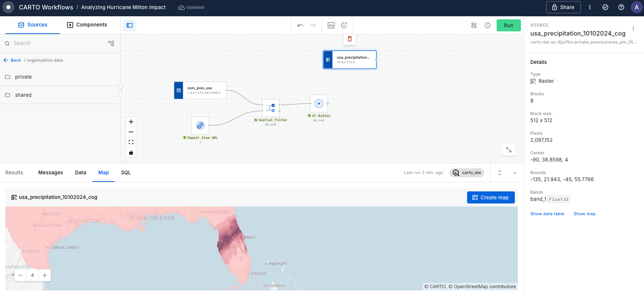Click the CARTO home logo icon
The image size is (644, 295).
coord(8,7)
